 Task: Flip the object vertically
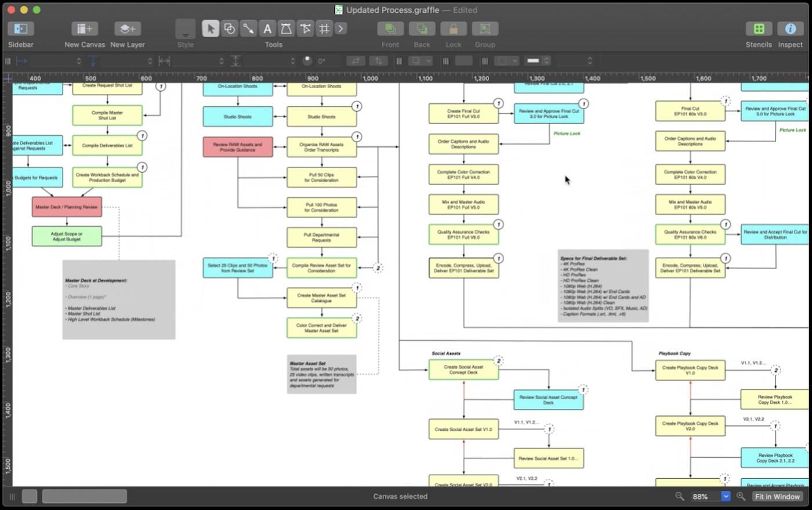tap(378, 60)
